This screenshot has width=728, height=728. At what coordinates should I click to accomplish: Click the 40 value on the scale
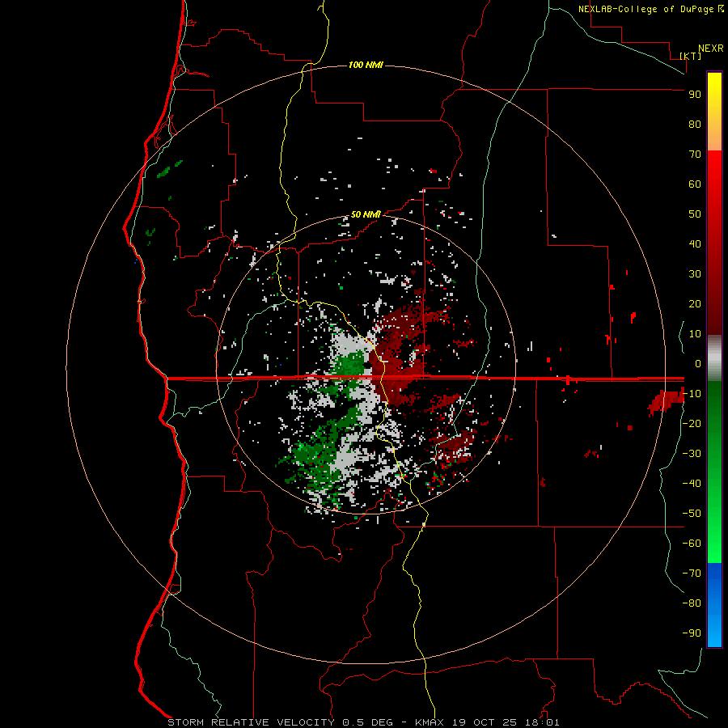coord(695,243)
